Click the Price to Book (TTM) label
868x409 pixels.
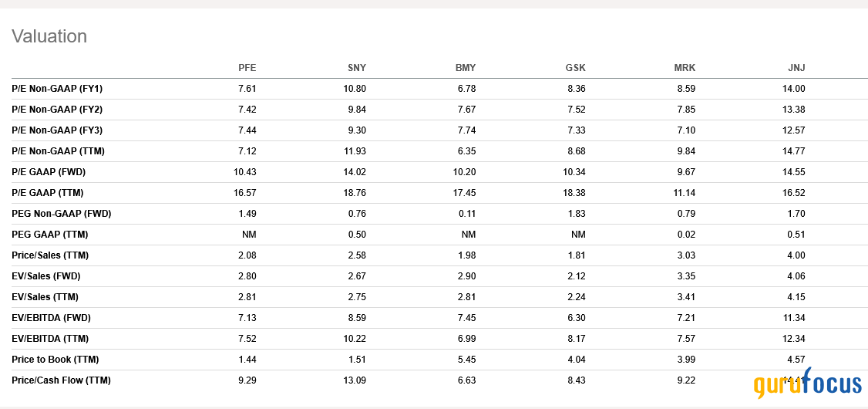pos(56,360)
